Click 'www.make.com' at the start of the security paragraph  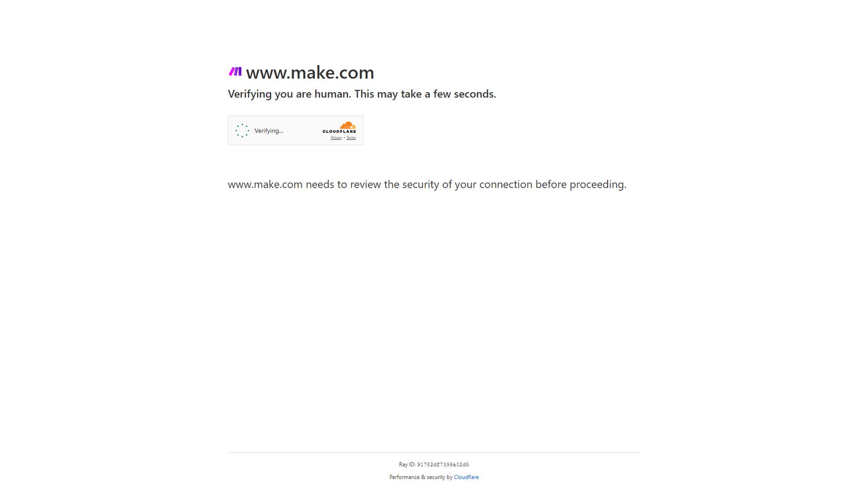pos(265,184)
